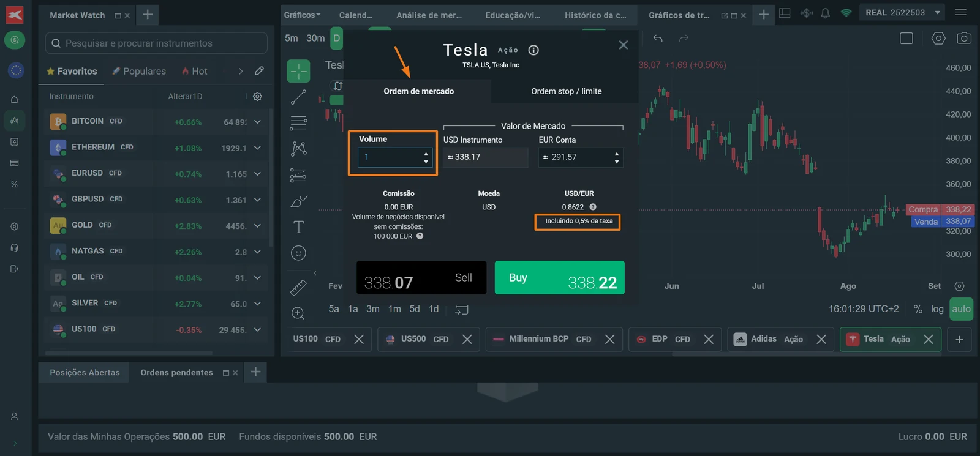The width and height of the screenshot is (980, 456).
Task: Select the D daily timeframe button
Action: tap(336, 38)
